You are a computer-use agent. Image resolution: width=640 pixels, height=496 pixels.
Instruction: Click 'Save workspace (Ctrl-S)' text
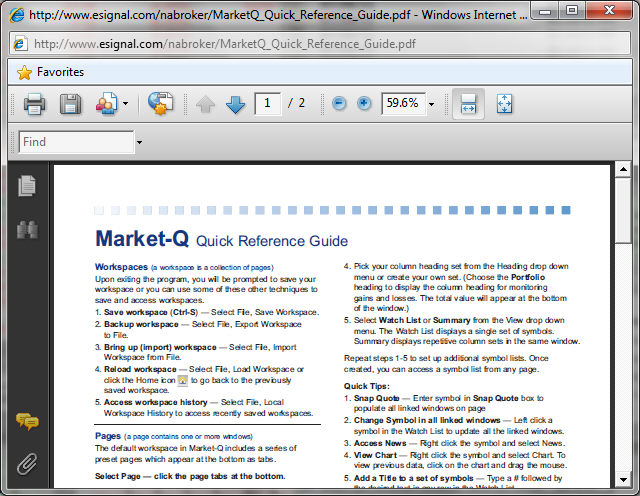[151, 312]
